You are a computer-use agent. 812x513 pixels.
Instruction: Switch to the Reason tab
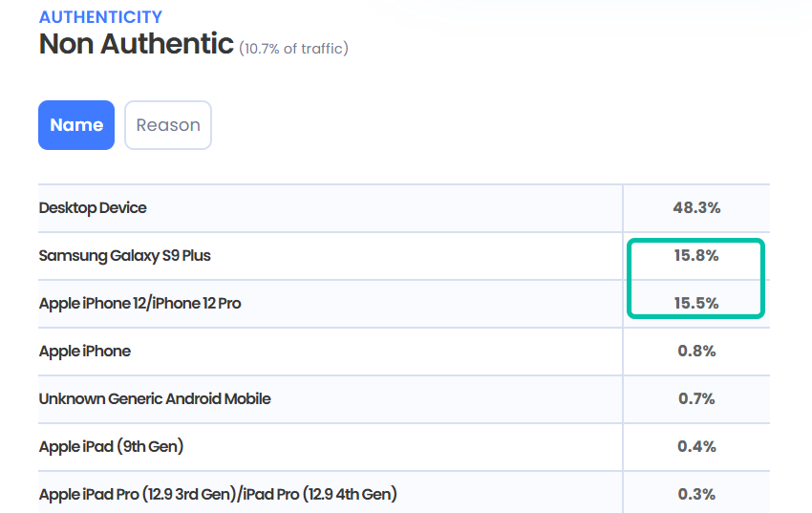pyautogui.click(x=168, y=125)
